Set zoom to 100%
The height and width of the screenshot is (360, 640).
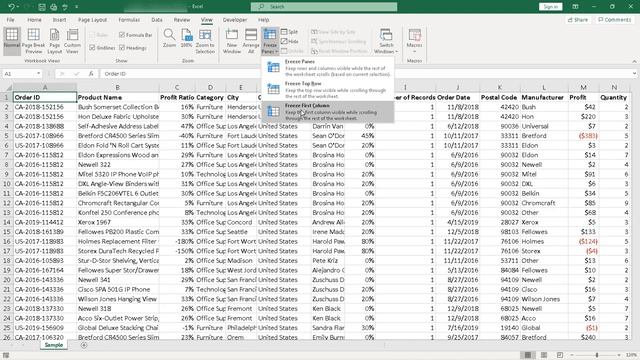tap(187, 39)
